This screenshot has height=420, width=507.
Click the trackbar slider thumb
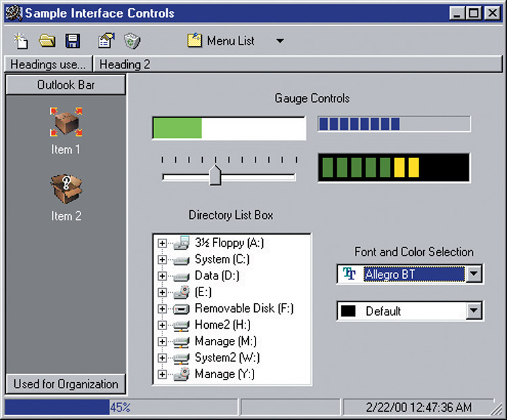pos(216,175)
